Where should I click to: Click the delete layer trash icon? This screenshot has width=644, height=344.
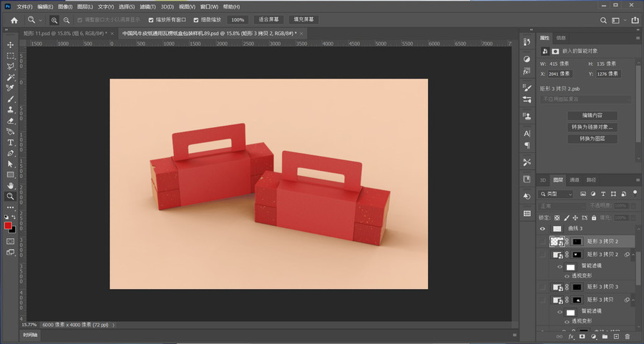coord(627,337)
